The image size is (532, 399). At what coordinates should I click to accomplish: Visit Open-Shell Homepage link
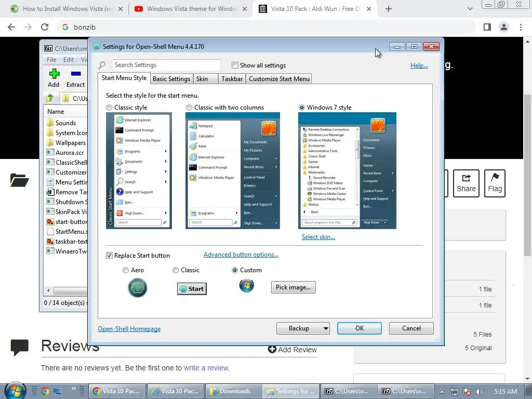[129, 329]
